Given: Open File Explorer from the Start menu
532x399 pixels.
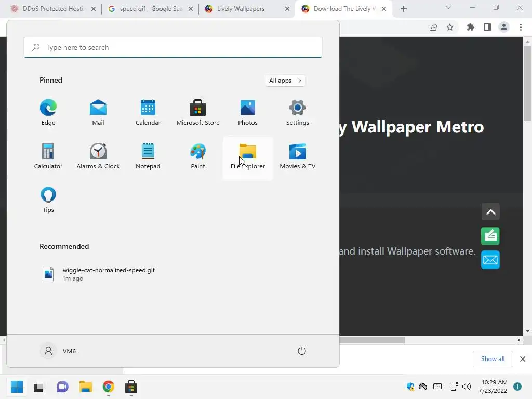Looking at the screenshot, I should pos(248,158).
